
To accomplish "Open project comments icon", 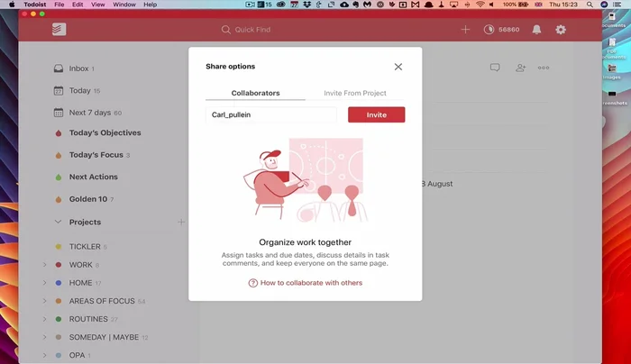I will [x=495, y=68].
